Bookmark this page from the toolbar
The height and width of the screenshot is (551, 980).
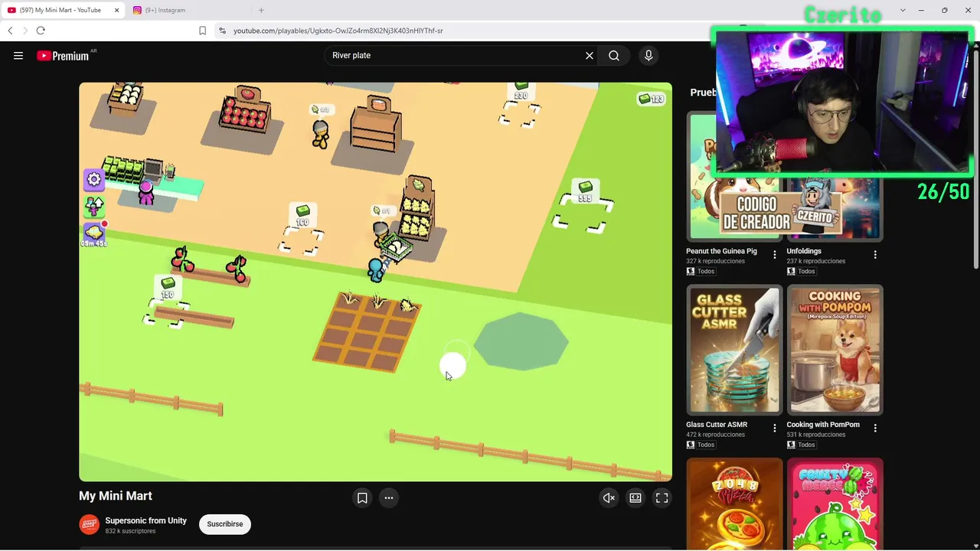[x=202, y=31]
